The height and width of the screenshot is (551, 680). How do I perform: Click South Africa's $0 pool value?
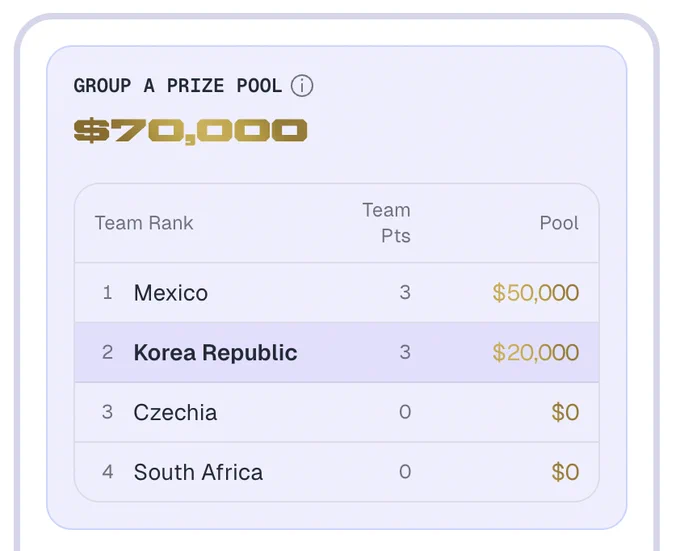565,472
